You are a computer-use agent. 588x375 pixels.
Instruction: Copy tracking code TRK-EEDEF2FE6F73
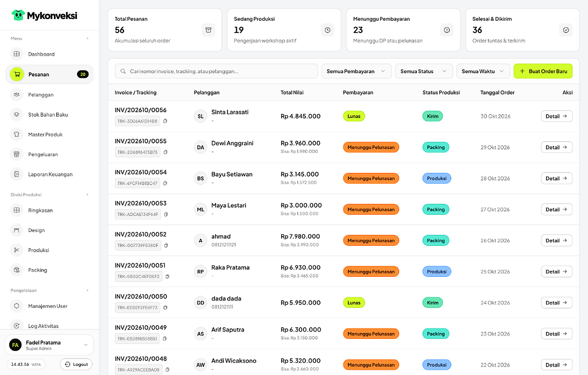[165, 308]
